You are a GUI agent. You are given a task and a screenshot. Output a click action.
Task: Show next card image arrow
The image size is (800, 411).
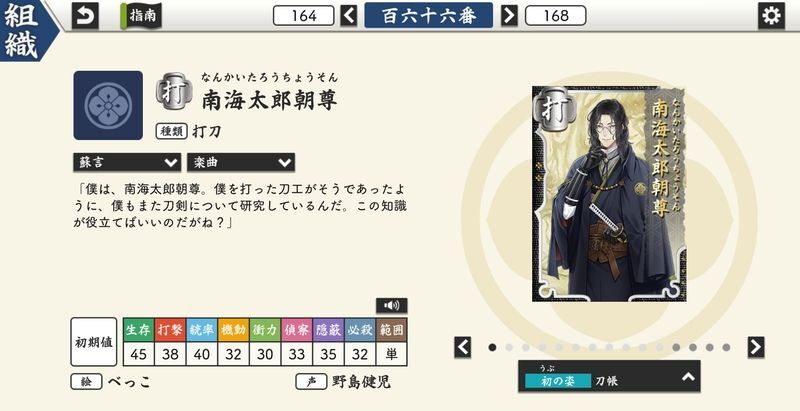click(x=756, y=347)
